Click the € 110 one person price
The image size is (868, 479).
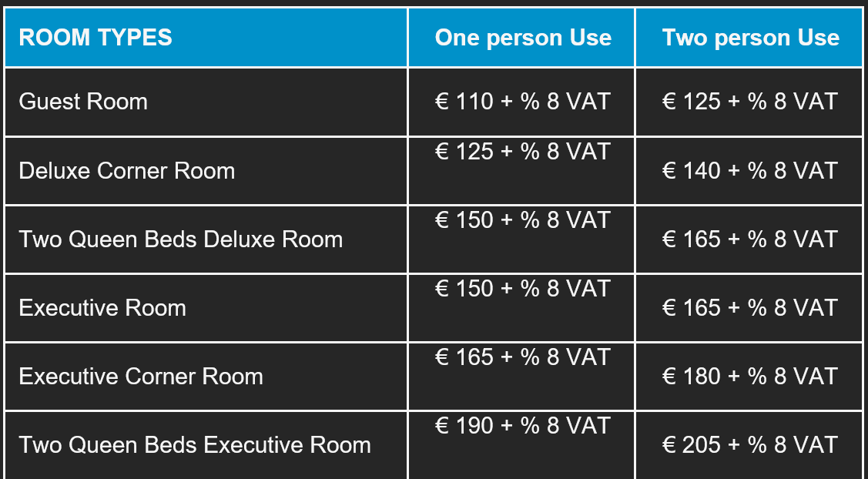(522, 102)
